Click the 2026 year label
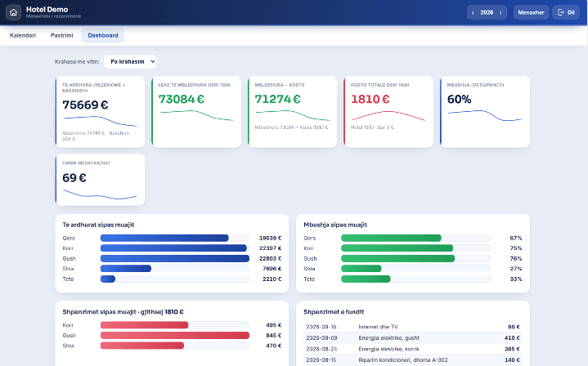The height and width of the screenshot is (366, 588). 487,12
